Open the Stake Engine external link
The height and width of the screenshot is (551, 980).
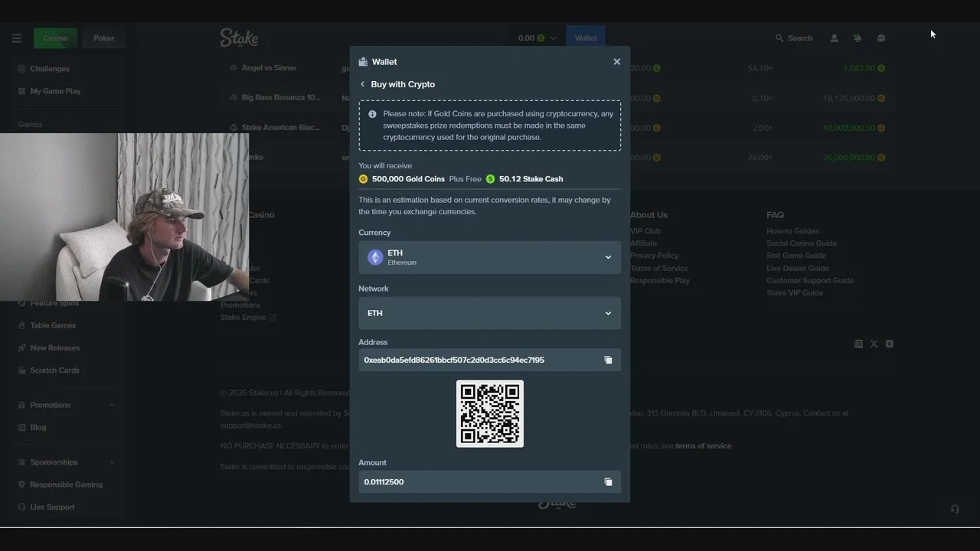[248, 318]
